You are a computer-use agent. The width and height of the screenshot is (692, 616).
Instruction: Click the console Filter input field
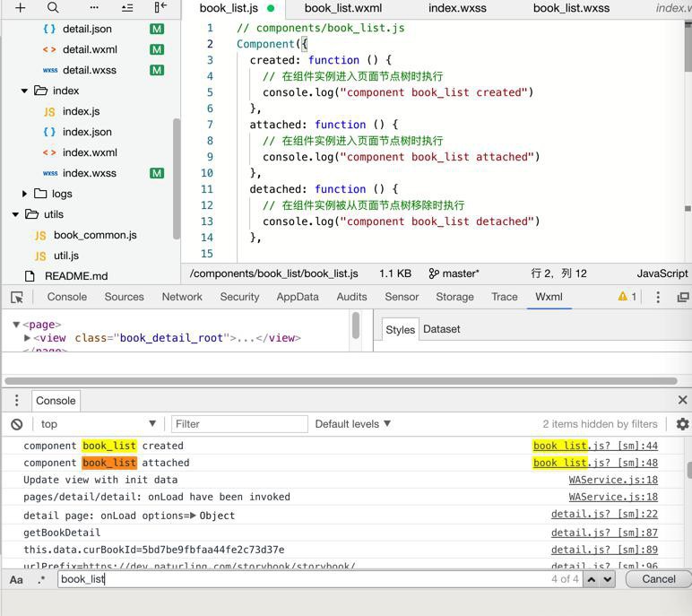pos(239,424)
